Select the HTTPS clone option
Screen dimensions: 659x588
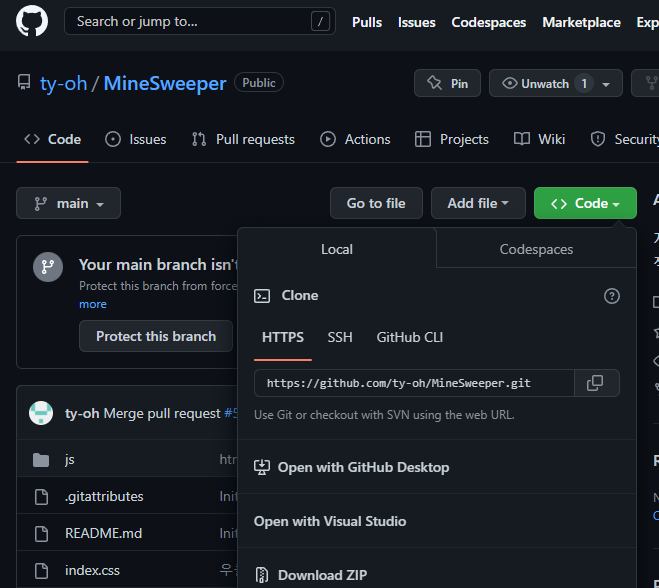click(283, 338)
